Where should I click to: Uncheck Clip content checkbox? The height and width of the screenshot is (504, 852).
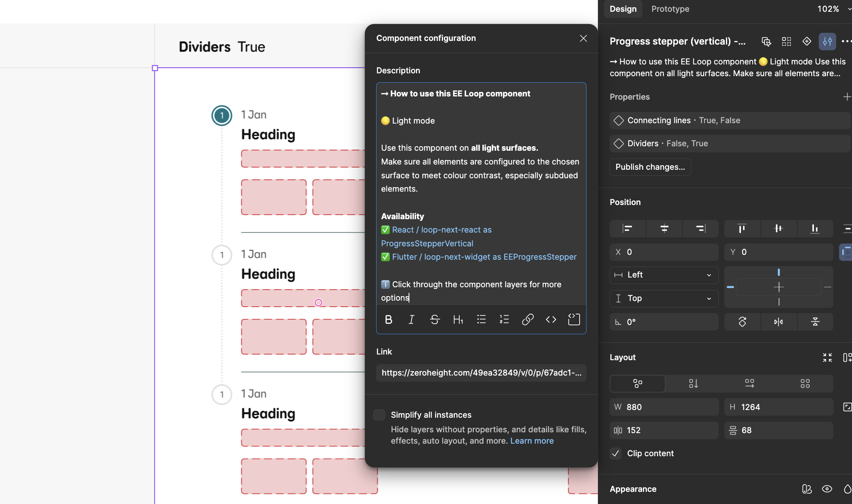click(615, 453)
